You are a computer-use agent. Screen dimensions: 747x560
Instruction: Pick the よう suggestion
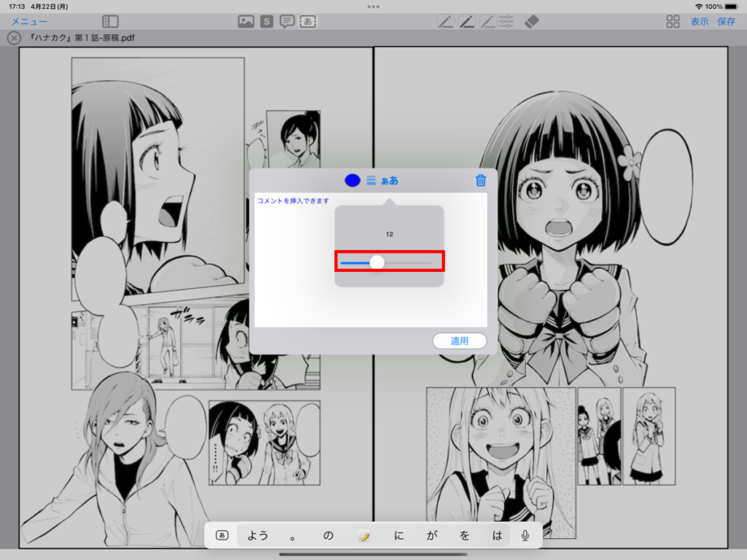[x=258, y=535]
